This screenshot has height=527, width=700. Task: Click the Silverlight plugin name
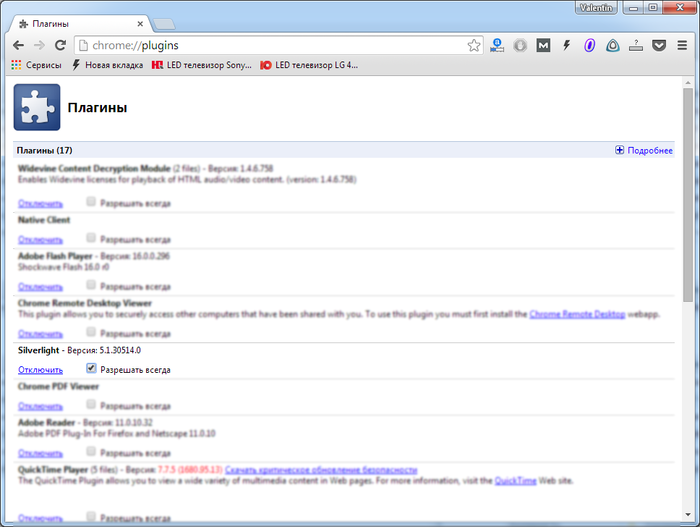[x=38, y=350]
